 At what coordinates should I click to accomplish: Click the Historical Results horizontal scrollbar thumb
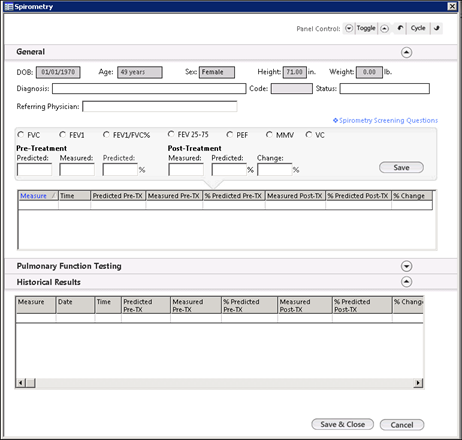31,383
